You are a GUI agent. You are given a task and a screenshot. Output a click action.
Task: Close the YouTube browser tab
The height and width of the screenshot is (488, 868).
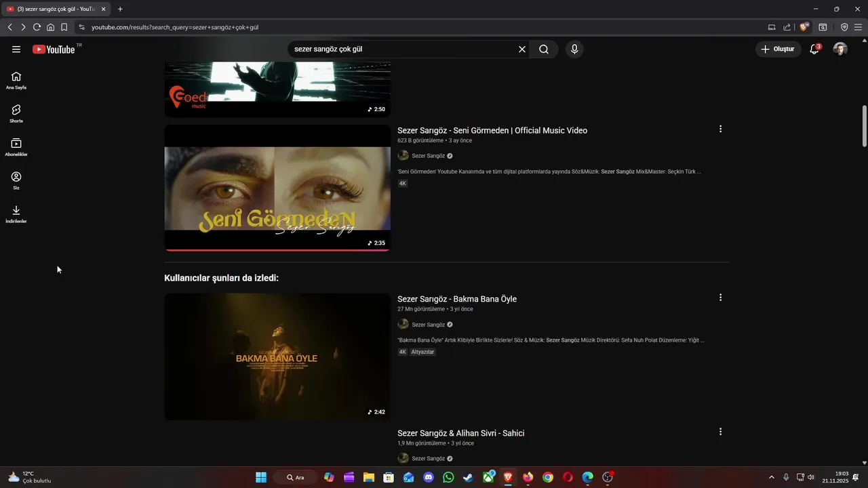pyautogui.click(x=104, y=9)
